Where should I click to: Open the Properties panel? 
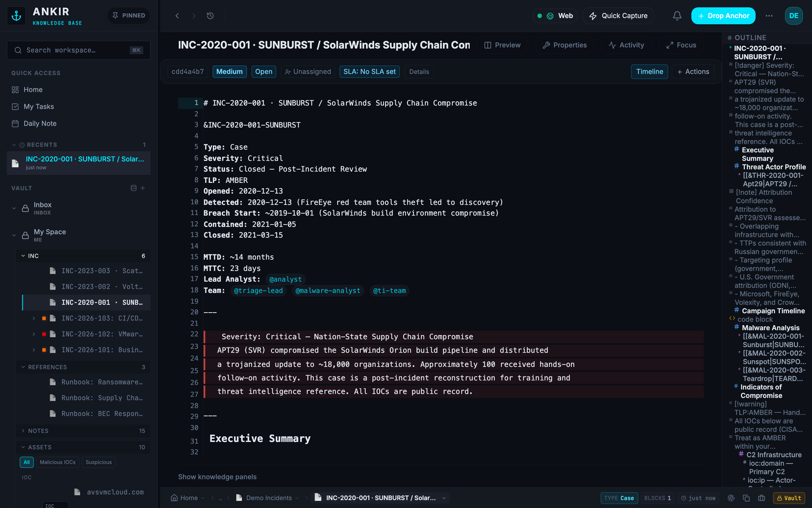(565, 45)
